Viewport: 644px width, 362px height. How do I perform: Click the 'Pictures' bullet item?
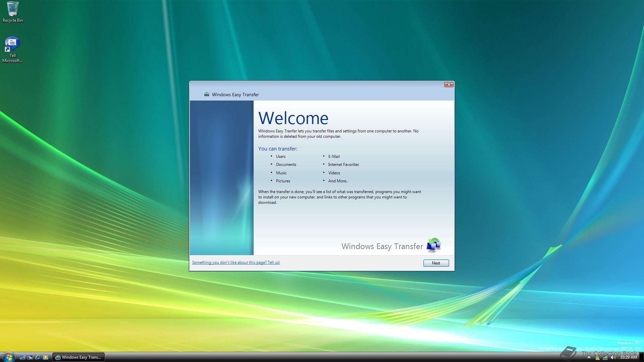[283, 181]
